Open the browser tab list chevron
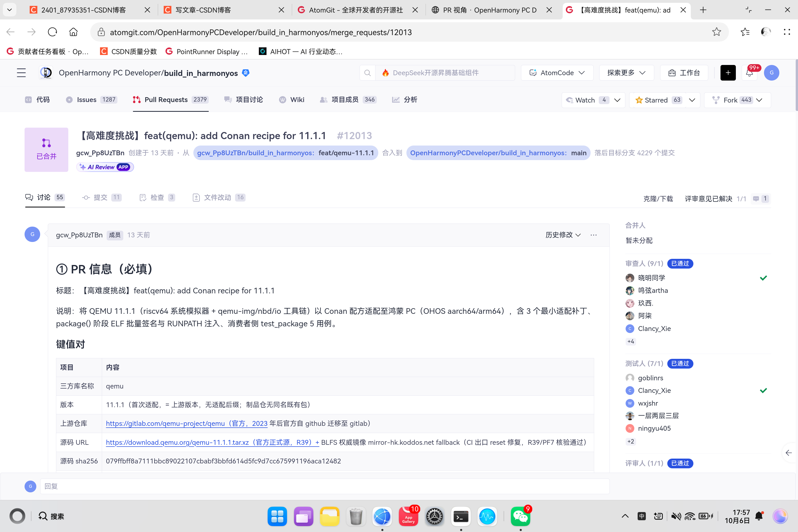798x532 pixels. click(x=9, y=10)
